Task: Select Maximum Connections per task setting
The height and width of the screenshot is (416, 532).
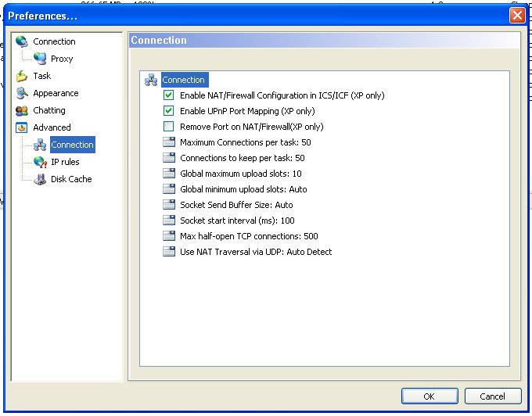Action: (x=245, y=142)
